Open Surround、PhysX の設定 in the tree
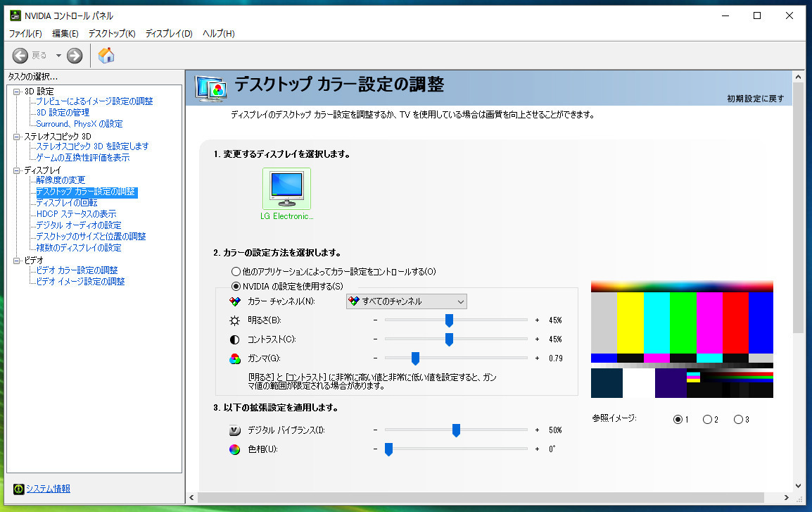812x512 pixels. pos(80,124)
